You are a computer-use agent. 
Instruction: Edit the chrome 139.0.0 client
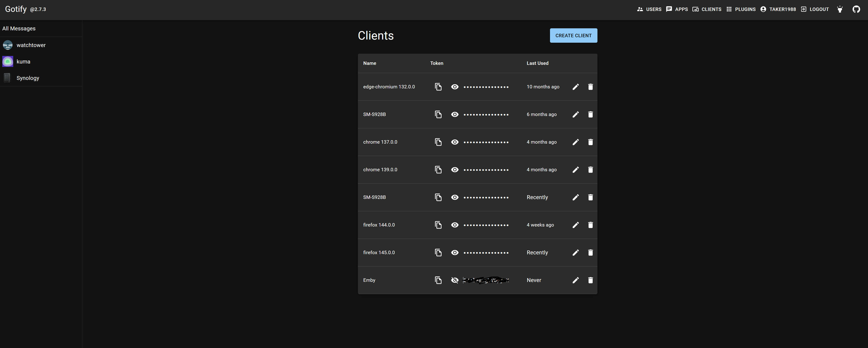coord(576,170)
